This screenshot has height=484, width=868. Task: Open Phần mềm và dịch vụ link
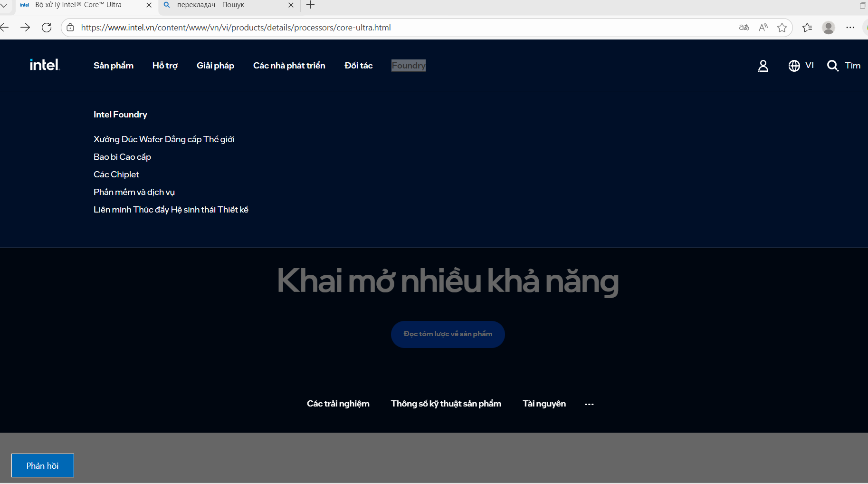[134, 192]
